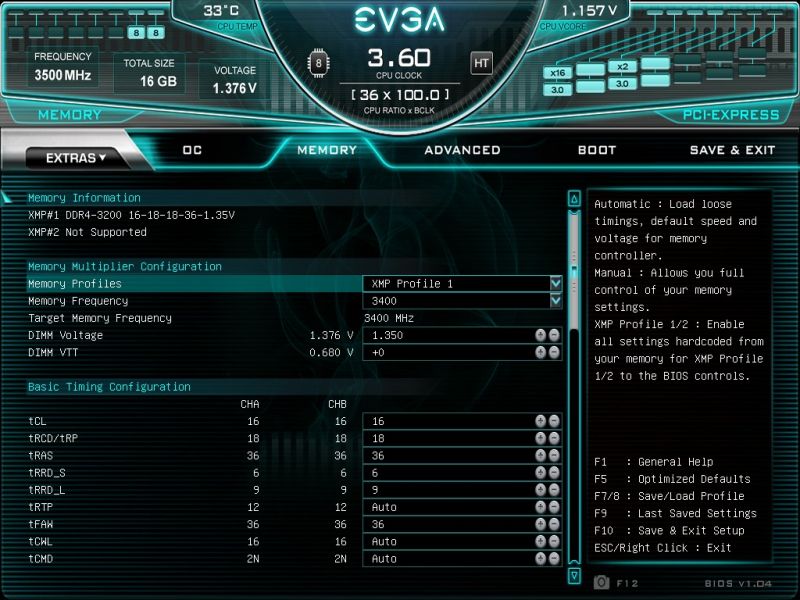The image size is (800, 600).
Task: Click the first populated memory slot 8 icon
Action: point(136,33)
